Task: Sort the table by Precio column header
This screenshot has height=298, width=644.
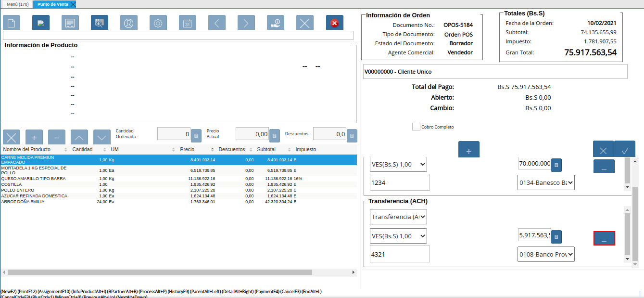Action: (x=187, y=150)
